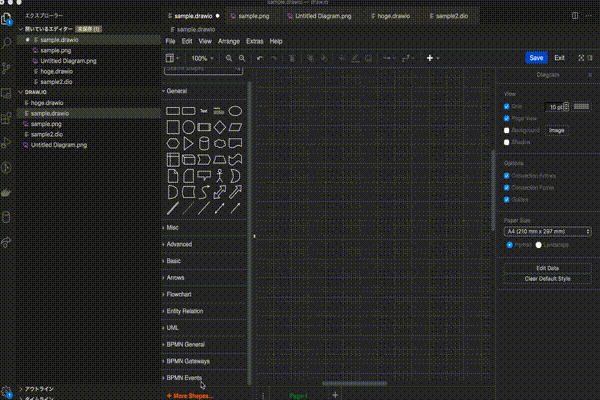Click the grid color swatch
The image size is (600, 400).
581,106
